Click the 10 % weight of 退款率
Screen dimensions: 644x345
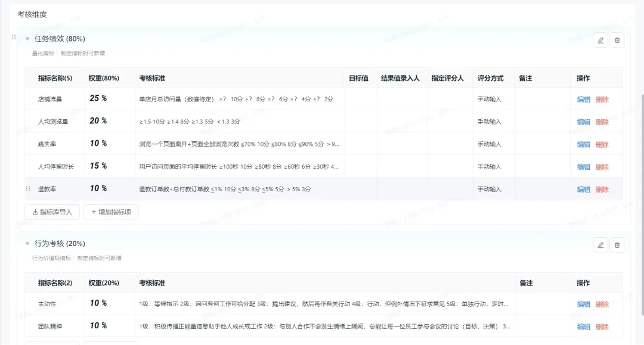click(98, 188)
